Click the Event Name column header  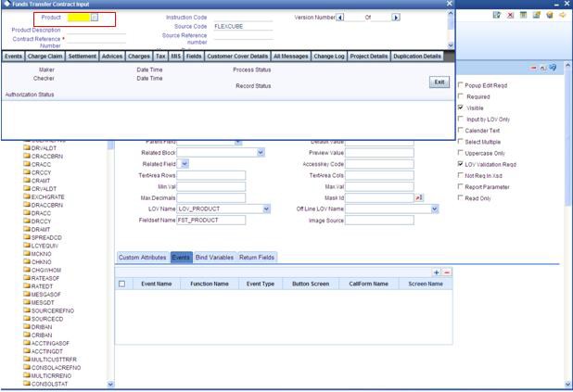(x=157, y=284)
